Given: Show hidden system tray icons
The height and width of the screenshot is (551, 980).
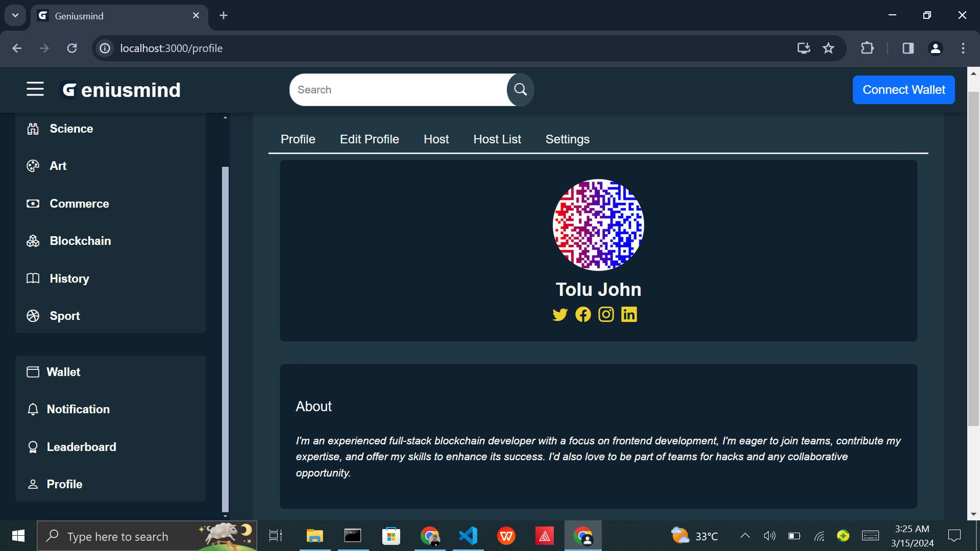Looking at the screenshot, I should tap(745, 536).
